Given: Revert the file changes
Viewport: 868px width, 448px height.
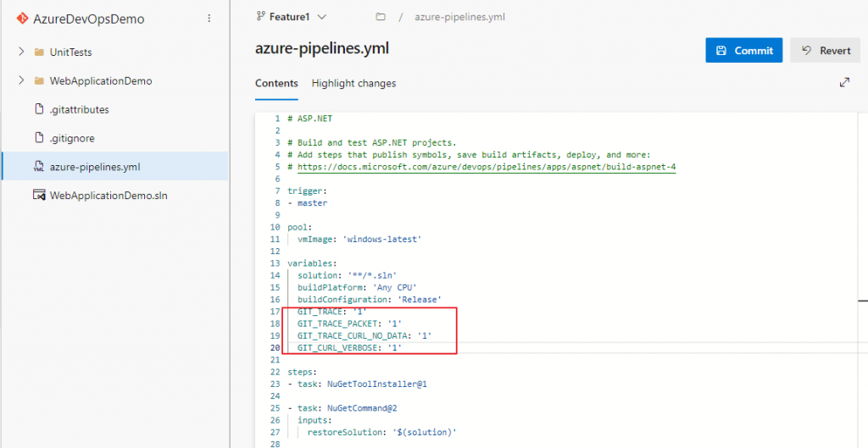Looking at the screenshot, I should tap(825, 50).
